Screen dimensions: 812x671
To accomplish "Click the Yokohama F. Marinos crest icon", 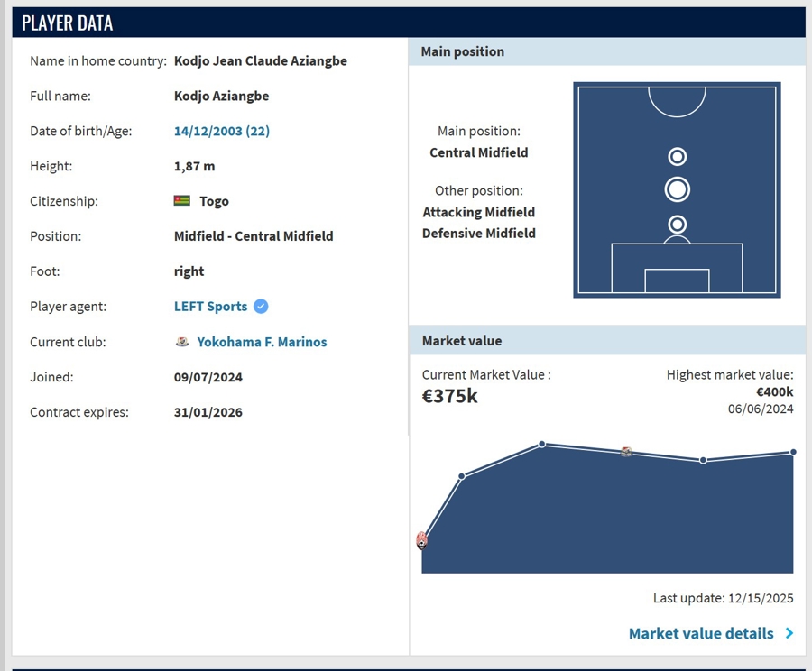I will pos(182,342).
